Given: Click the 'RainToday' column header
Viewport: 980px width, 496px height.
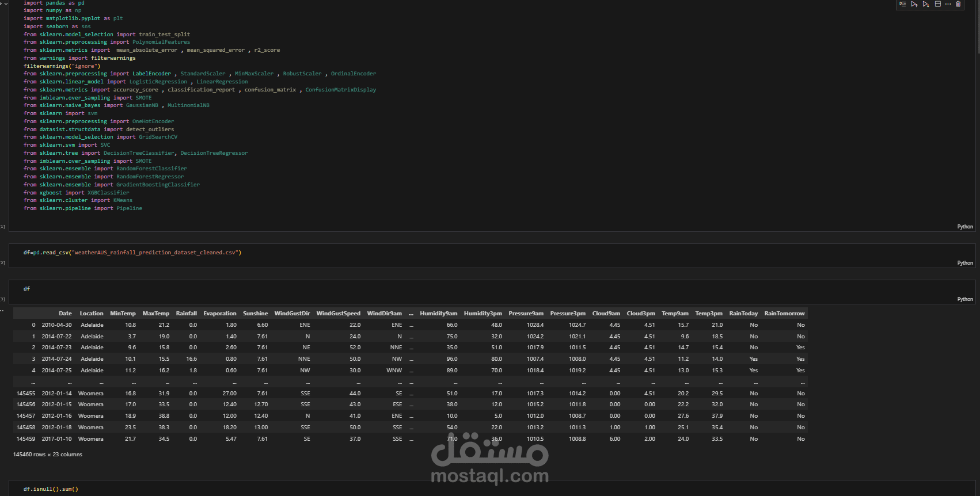Looking at the screenshot, I should pyautogui.click(x=743, y=314).
